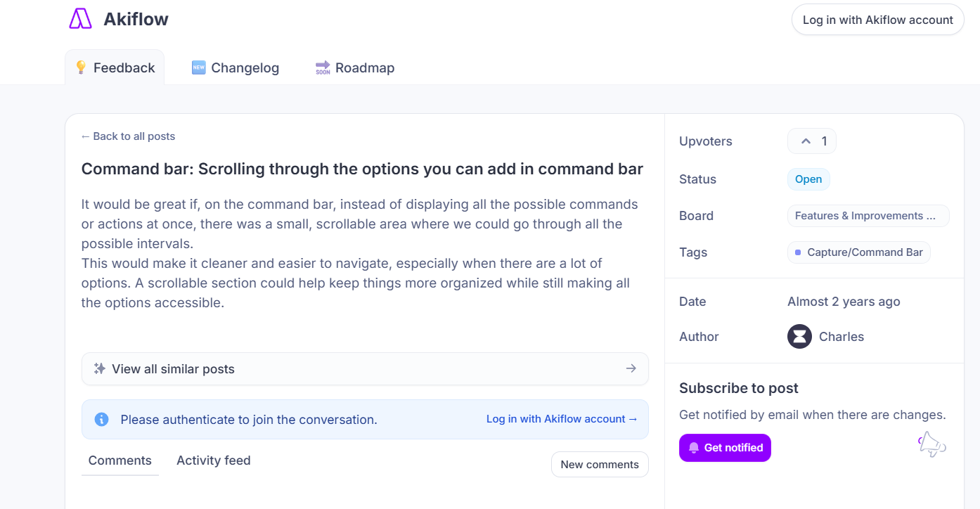The height and width of the screenshot is (509, 980).
Task: Open the Feedback tab
Action: (x=115, y=67)
